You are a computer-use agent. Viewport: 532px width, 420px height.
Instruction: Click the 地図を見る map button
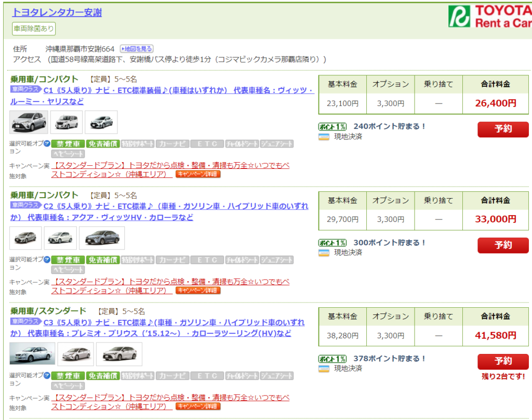point(137,49)
